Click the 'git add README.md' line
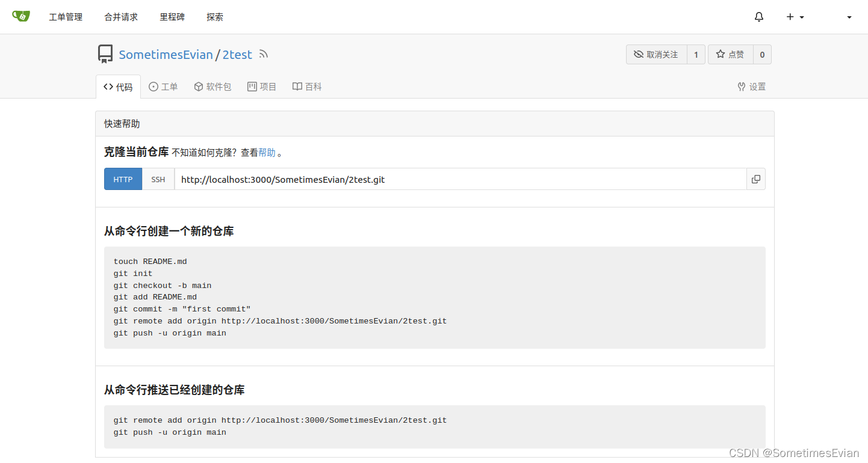Viewport: 868px width, 463px height. [155, 297]
